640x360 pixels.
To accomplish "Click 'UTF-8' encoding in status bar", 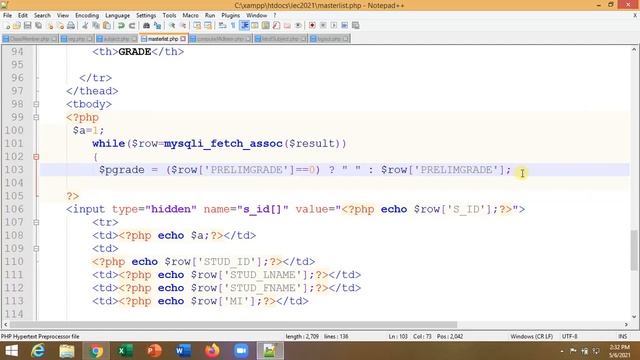I will 569,336.
